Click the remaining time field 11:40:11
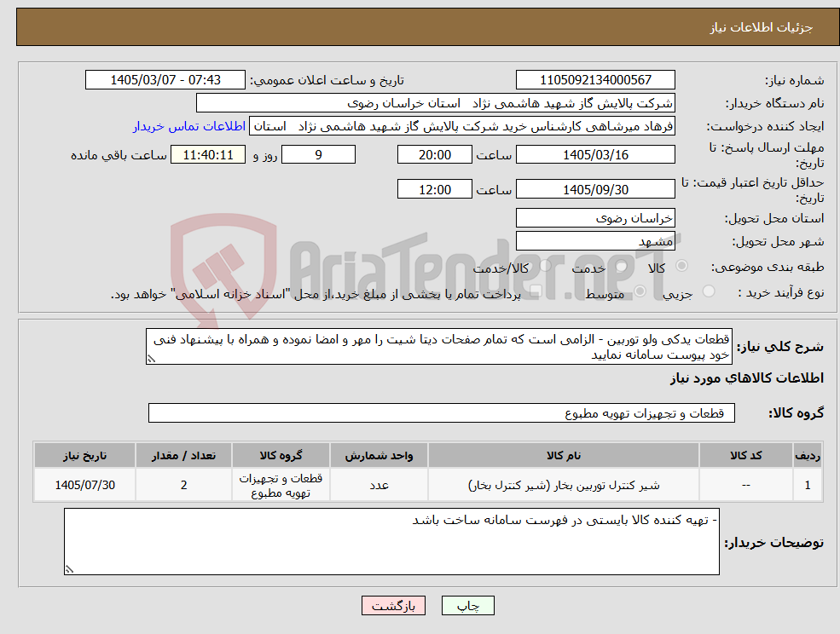840x634 pixels. pyautogui.click(x=208, y=155)
